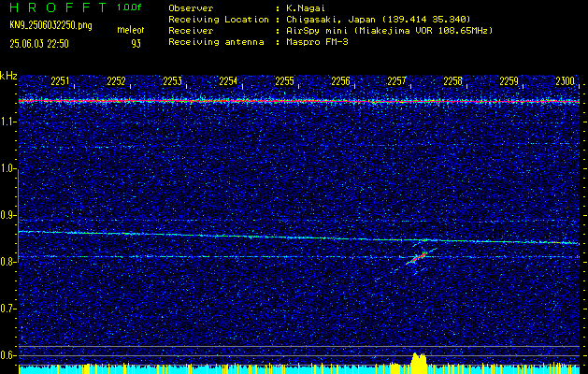Click the 2253 time marker
The image size is (588, 374).
[173, 81]
